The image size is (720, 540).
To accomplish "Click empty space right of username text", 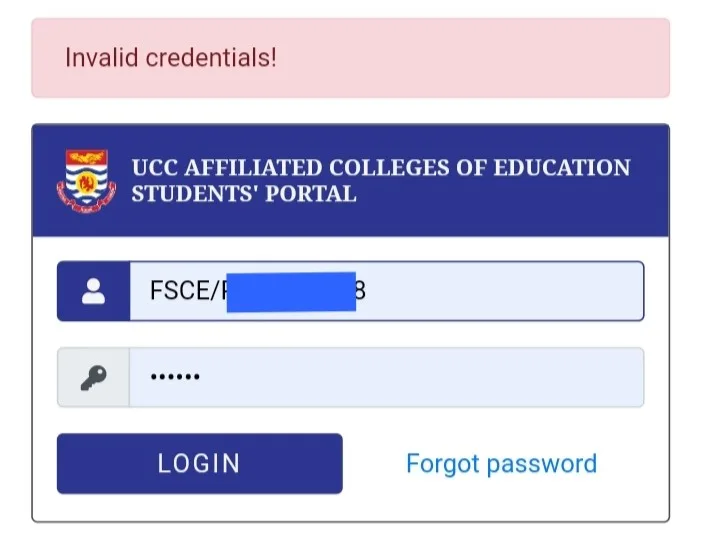I will [x=505, y=291].
